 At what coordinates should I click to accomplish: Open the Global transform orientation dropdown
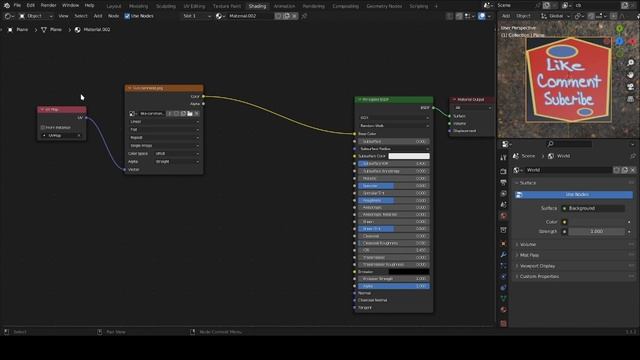click(x=555, y=16)
